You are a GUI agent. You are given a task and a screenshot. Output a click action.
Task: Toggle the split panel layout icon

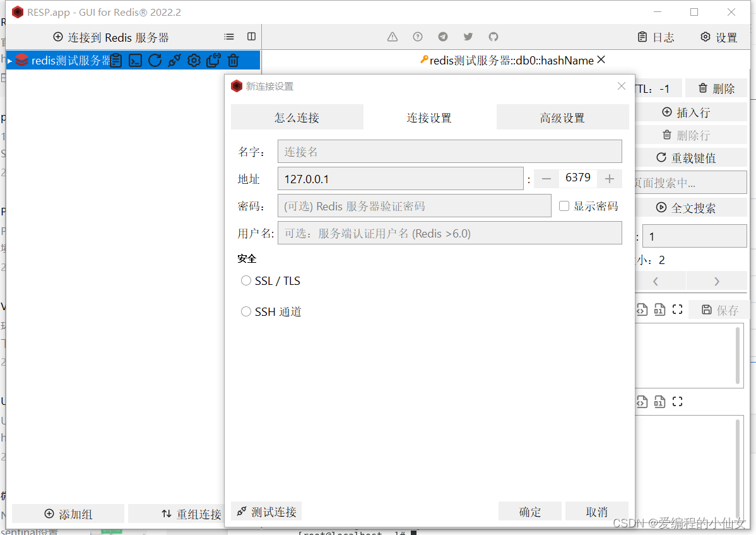251,37
